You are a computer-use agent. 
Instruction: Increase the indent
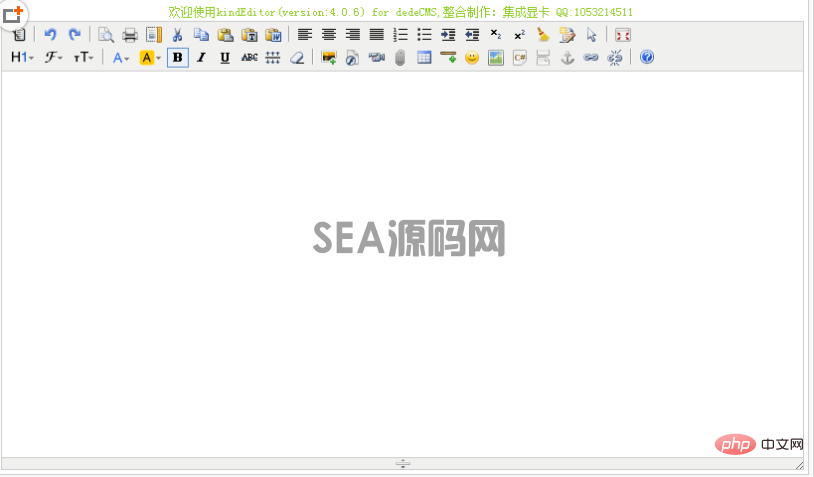tap(448, 35)
